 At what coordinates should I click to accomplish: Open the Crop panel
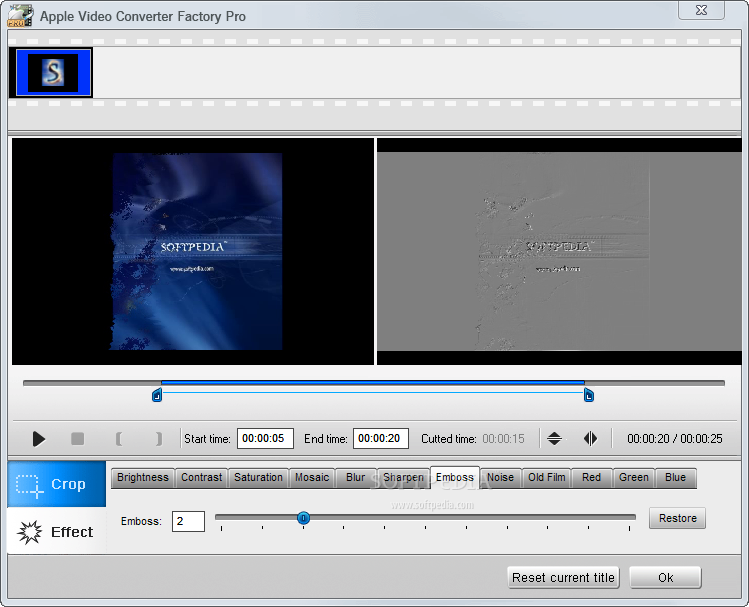tap(57, 484)
